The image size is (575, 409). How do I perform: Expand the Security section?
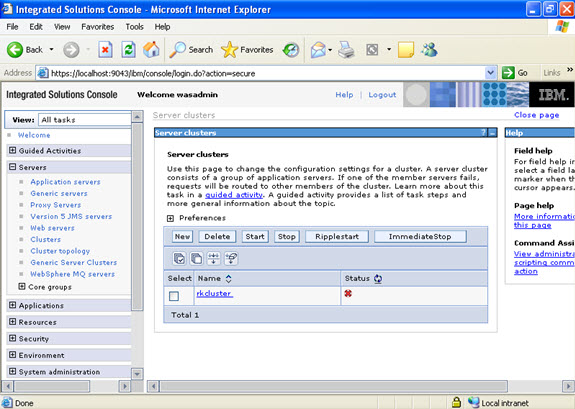pos(12,338)
